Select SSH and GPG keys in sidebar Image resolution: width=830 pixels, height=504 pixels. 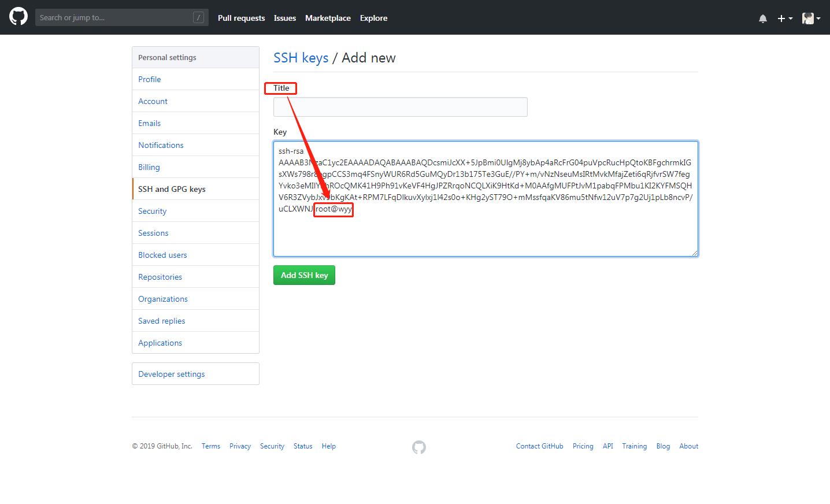(x=195, y=189)
